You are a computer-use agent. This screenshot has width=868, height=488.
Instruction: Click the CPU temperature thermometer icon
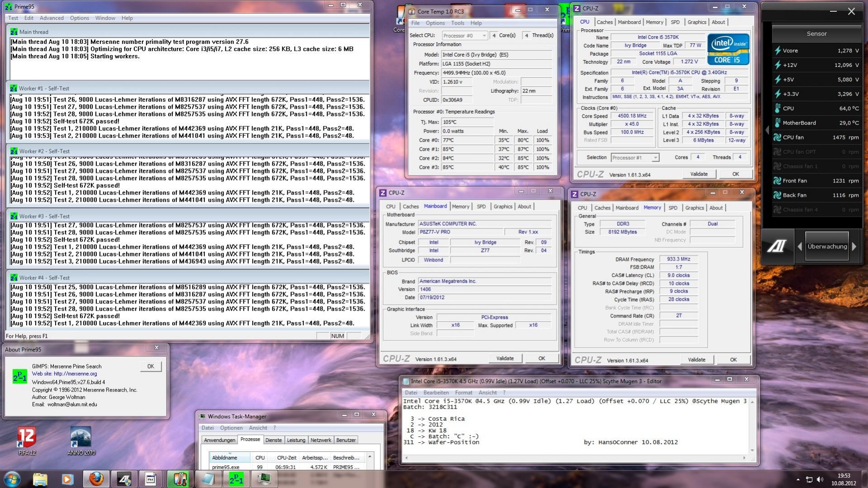point(778,109)
